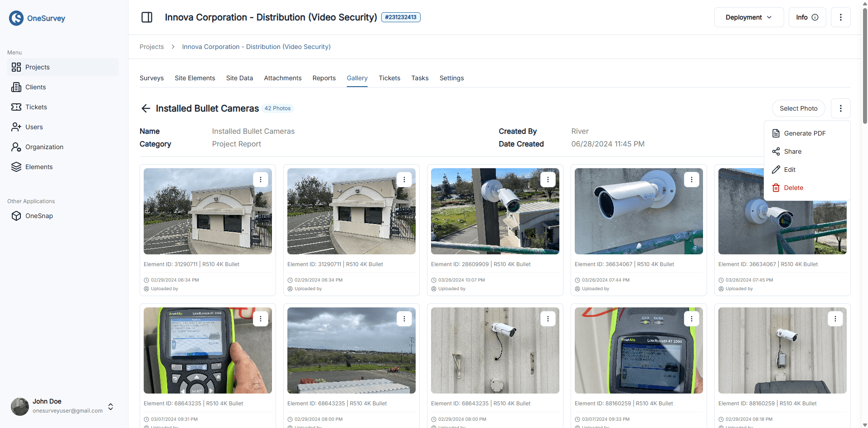Select the Elements icon

click(x=16, y=166)
